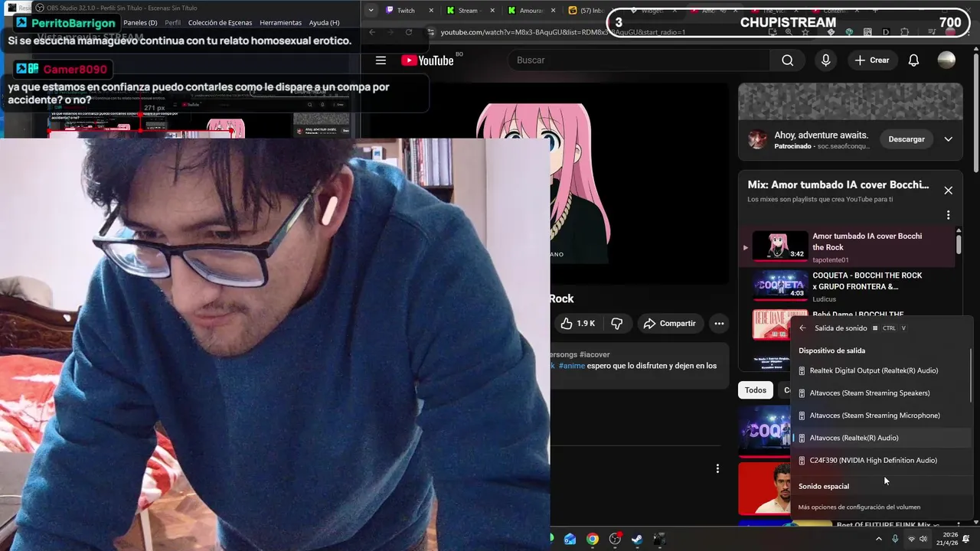
Task: Click the browser forward arrow
Action: coord(390,32)
